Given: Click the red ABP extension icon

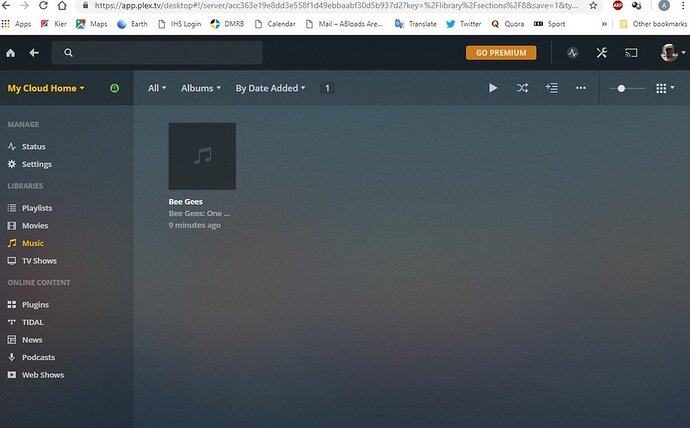Looking at the screenshot, I should coord(618,5).
